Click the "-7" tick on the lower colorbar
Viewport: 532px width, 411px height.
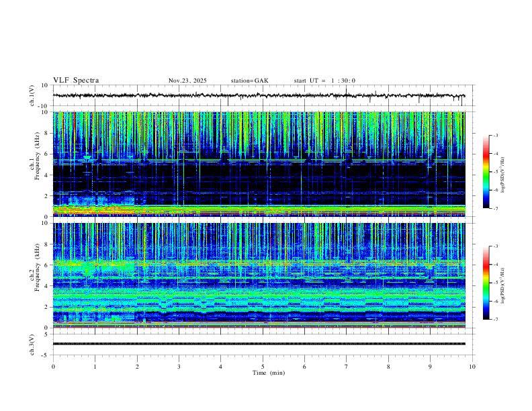[495, 320]
